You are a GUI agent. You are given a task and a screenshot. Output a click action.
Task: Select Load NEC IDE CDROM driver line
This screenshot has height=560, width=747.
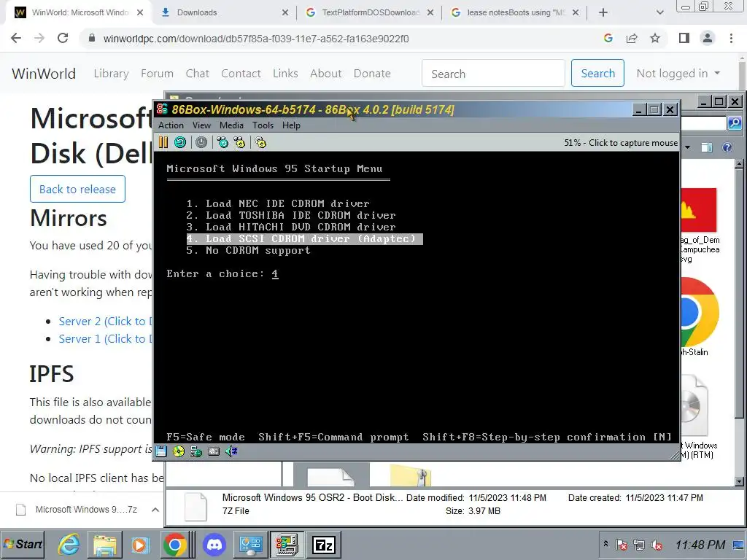click(278, 204)
